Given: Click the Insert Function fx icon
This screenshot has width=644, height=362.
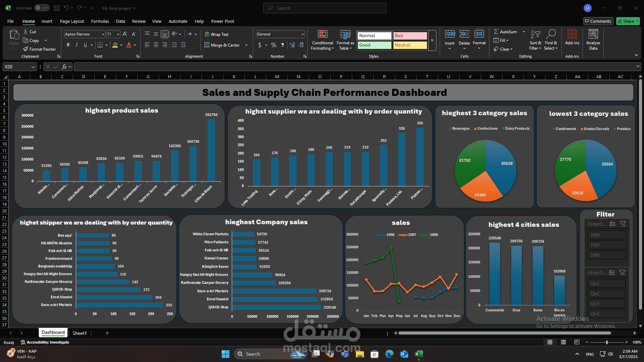Looking at the screenshot, I should click(64, 67).
